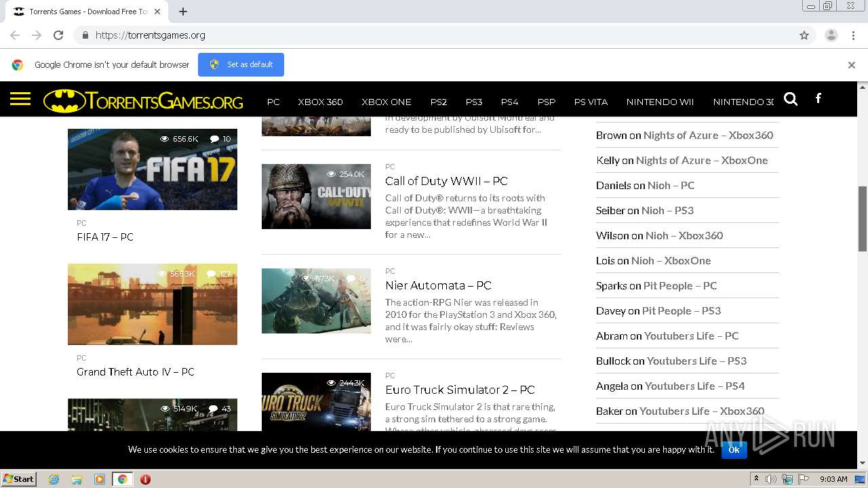The height and width of the screenshot is (488, 868).
Task: Open the PS VITA category
Action: click(x=591, y=102)
